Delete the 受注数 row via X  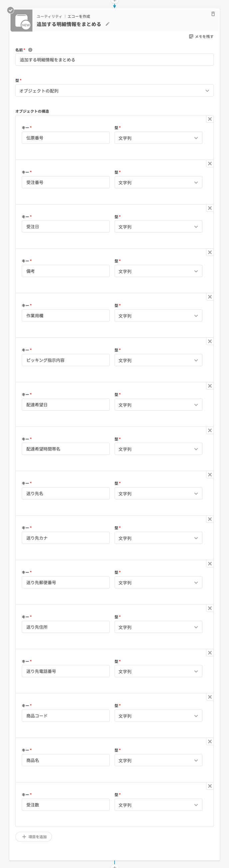210,786
